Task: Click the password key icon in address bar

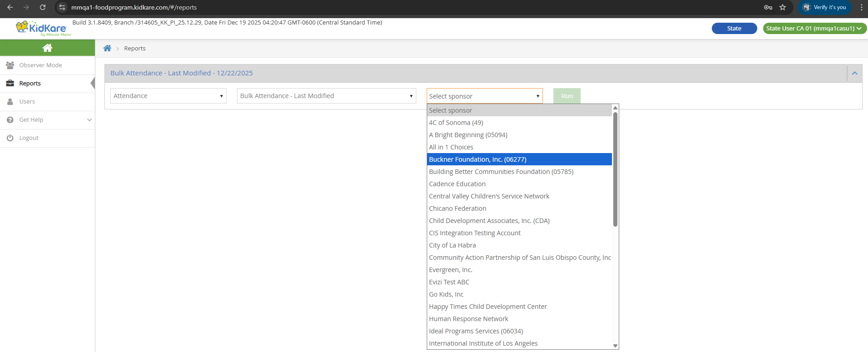Action: (768, 7)
